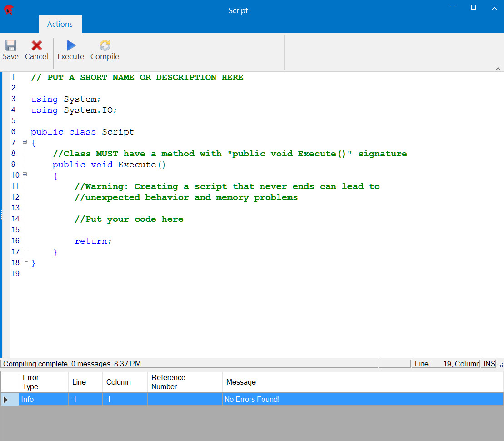Collapse the Execute method fold at line 10
The height and width of the screenshot is (441, 504).
click(25, 174)
